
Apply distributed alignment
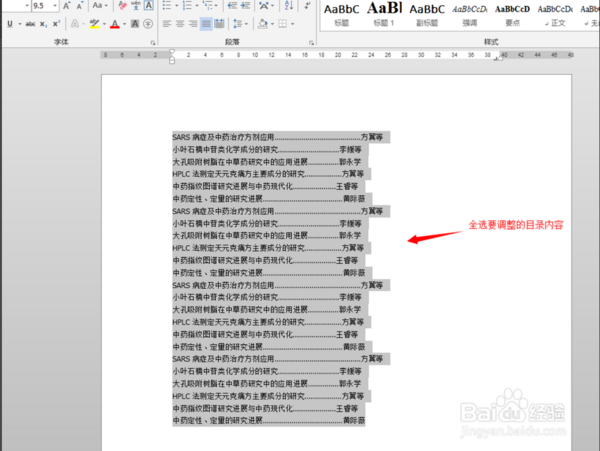219,24
